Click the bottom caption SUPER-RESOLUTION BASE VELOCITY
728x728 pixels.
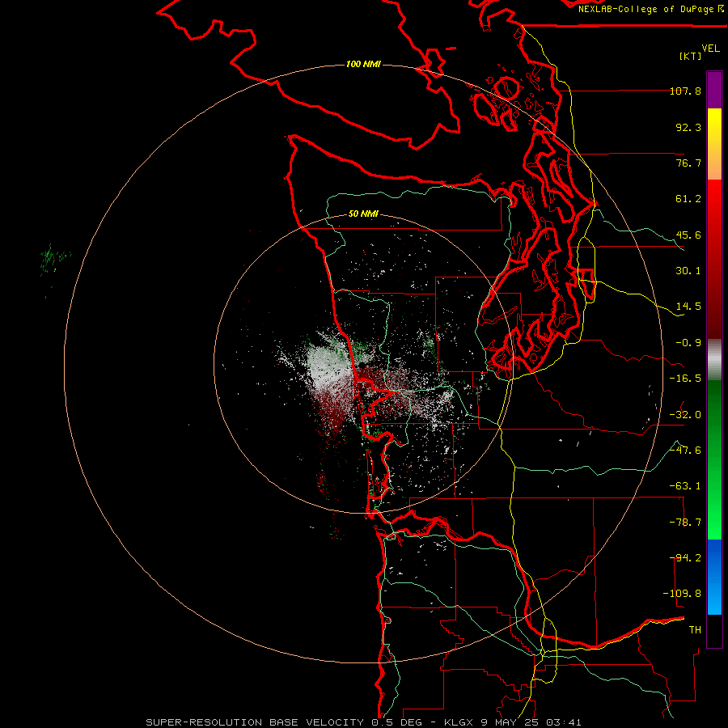(255, 722)
